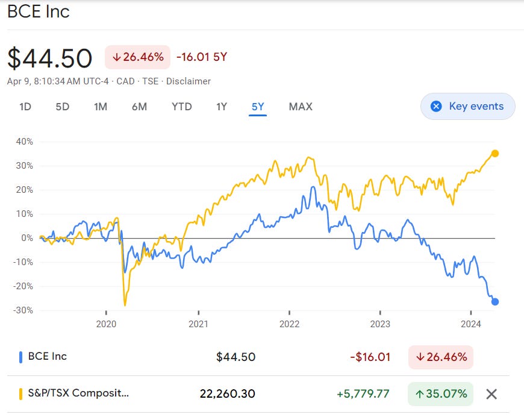Image resolution: width=524 pixels, height=420 pixels.
Task: Click the $44.50 value in BCE row
Action: (x=236, y=357)
